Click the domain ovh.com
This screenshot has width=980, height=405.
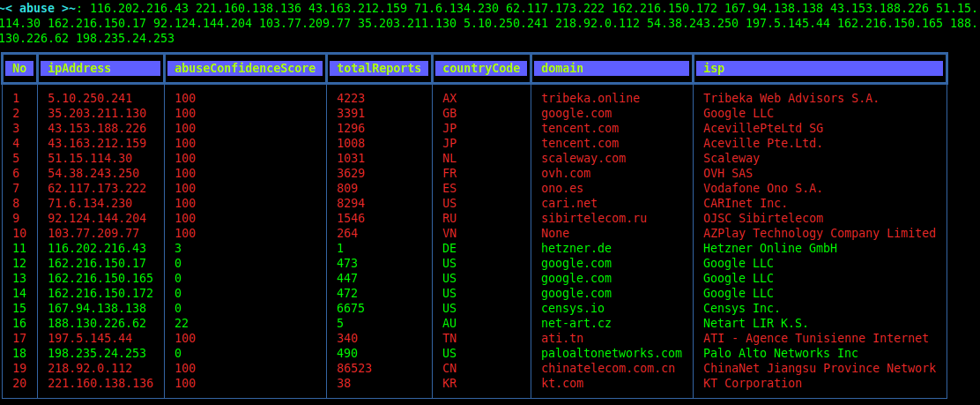tap(566, 174)
